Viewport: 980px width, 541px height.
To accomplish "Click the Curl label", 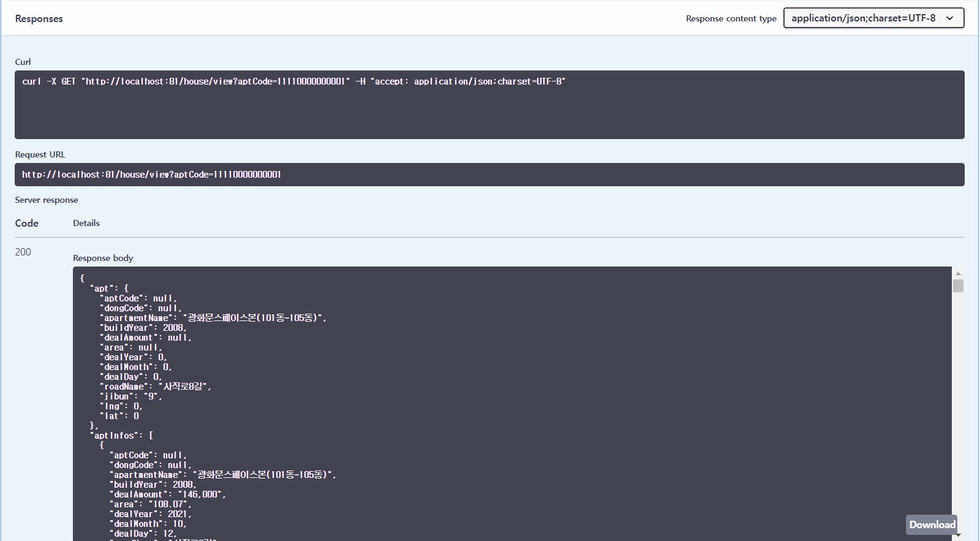I will [x=23, y=62].
